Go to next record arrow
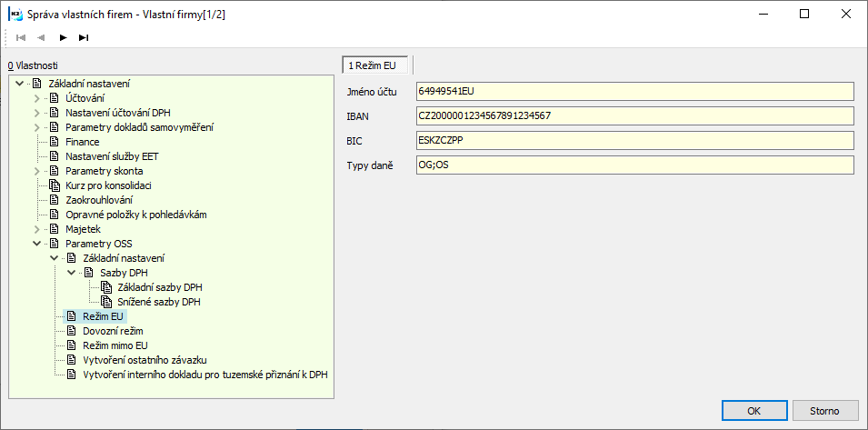868x430 pixels. [63, 37]
